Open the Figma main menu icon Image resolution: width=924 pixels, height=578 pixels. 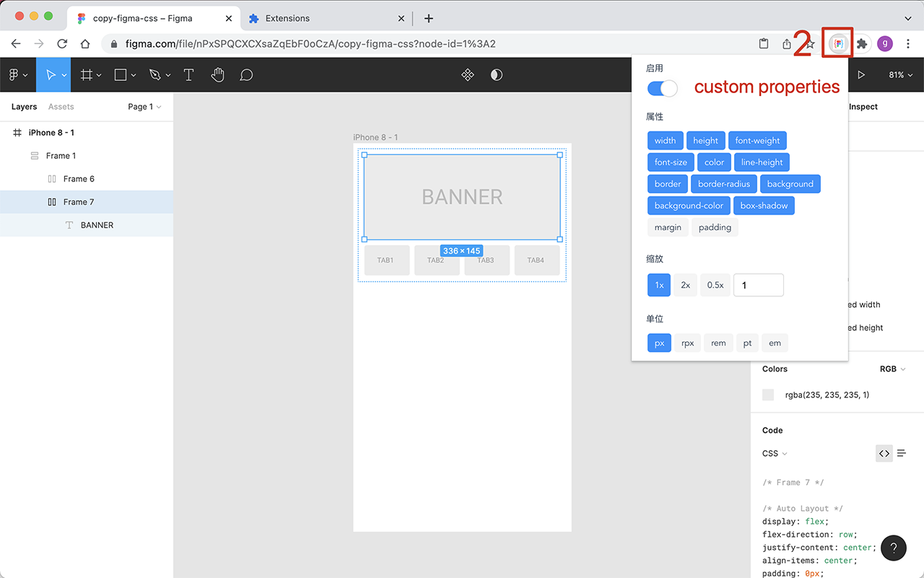[14, 74]
